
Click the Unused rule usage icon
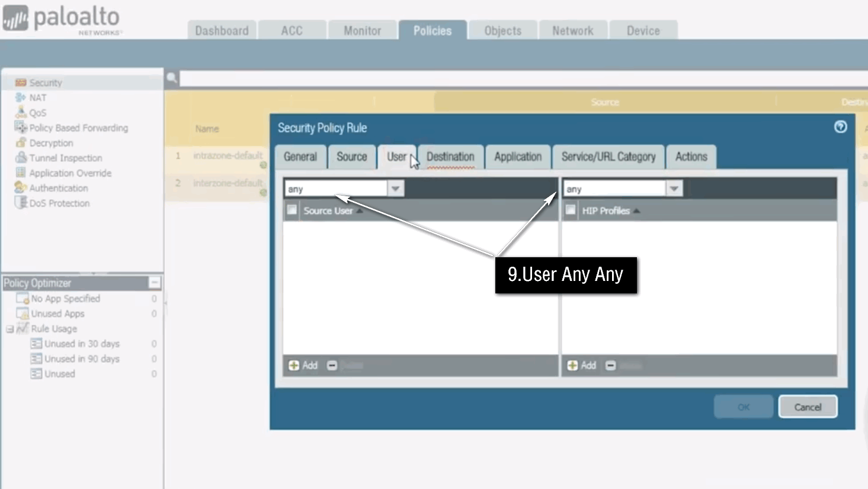pos(36,373)
